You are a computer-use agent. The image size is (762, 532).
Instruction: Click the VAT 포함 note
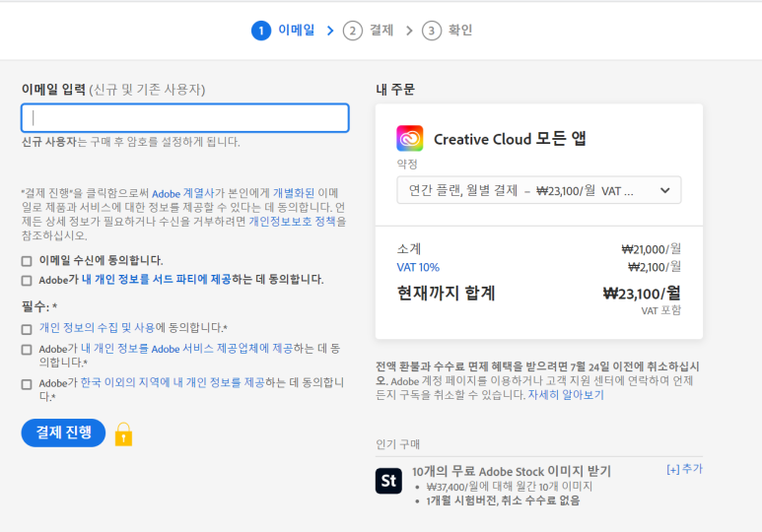(x=660, y=310)
